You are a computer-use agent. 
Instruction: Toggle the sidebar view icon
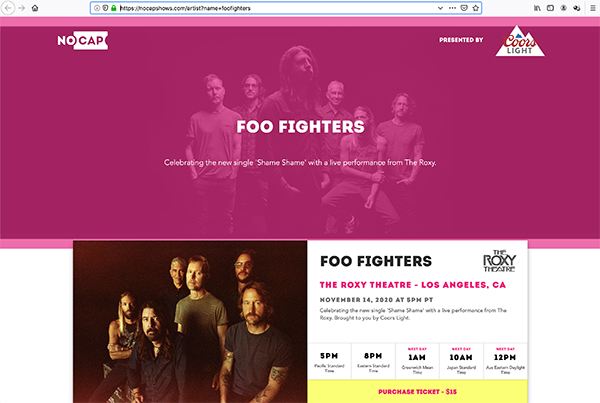pos(550,8)
